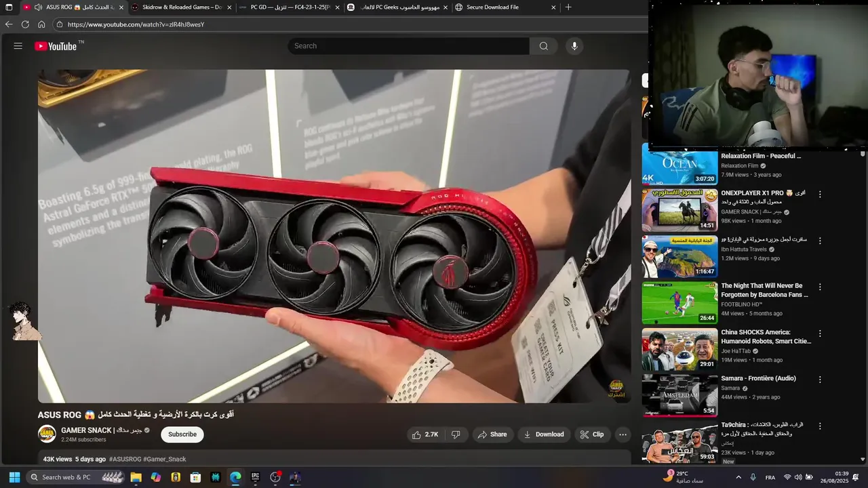The height and width of the screenshot is (488, 868).
Task: Open Ta9chira podcast thumbnail
Action: 679,443
